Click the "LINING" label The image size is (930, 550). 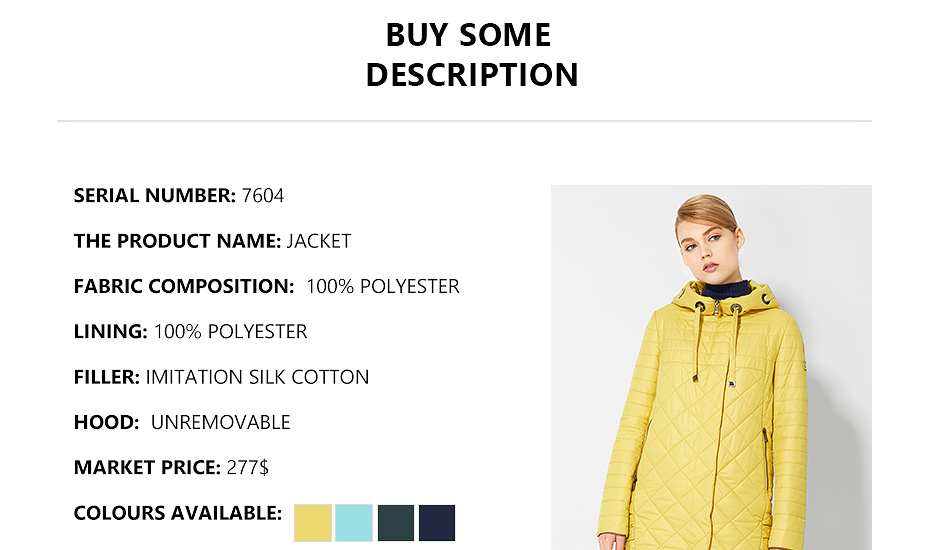click(x=110, y=332)
